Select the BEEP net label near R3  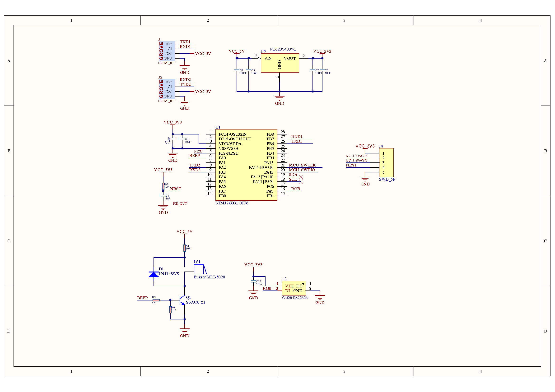point(142,298)
